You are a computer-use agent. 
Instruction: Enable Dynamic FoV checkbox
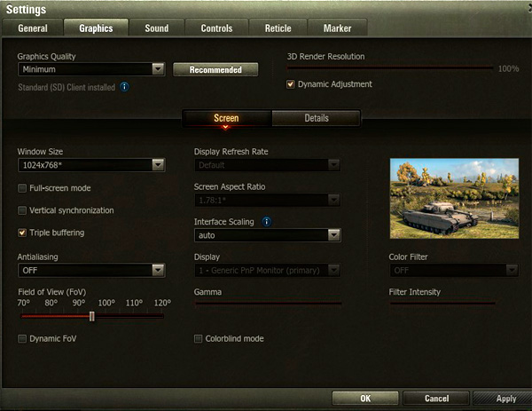coord(22,338)
